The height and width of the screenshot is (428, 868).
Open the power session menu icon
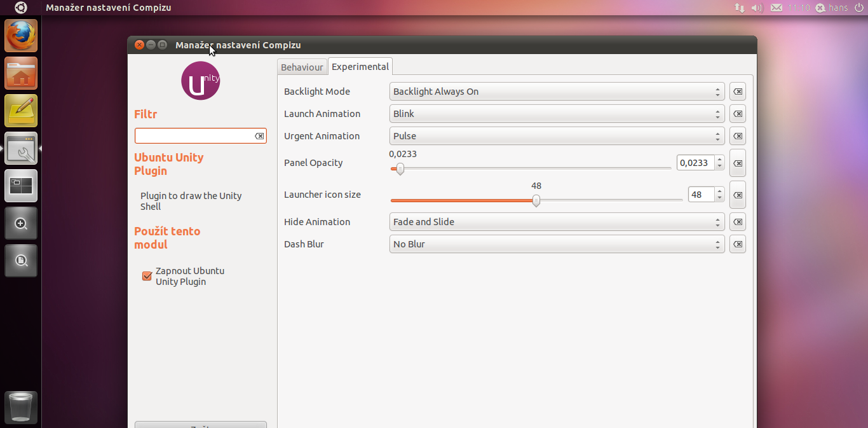(x=858, y=8)
